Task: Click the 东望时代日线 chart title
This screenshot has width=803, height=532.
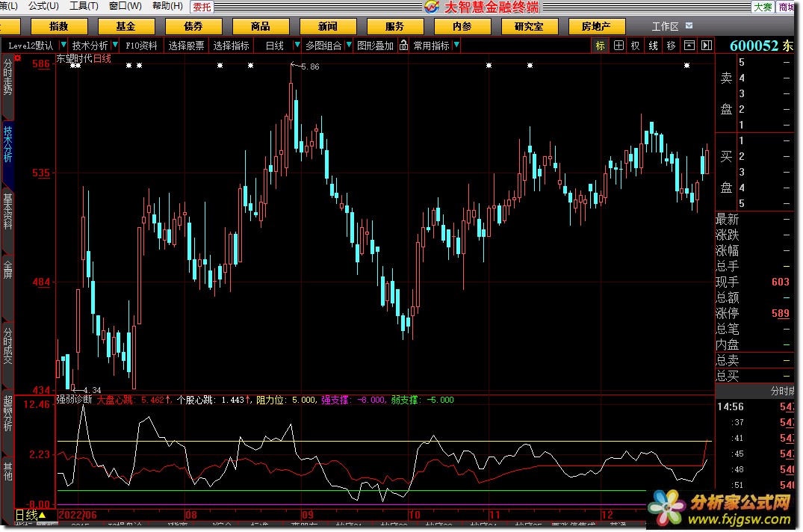Action: [x=84, y=59]
